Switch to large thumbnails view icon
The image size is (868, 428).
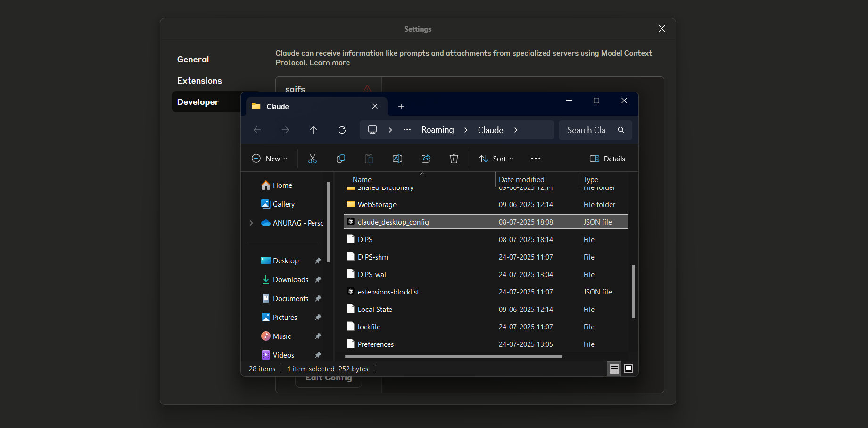click(x=628, y=369)
